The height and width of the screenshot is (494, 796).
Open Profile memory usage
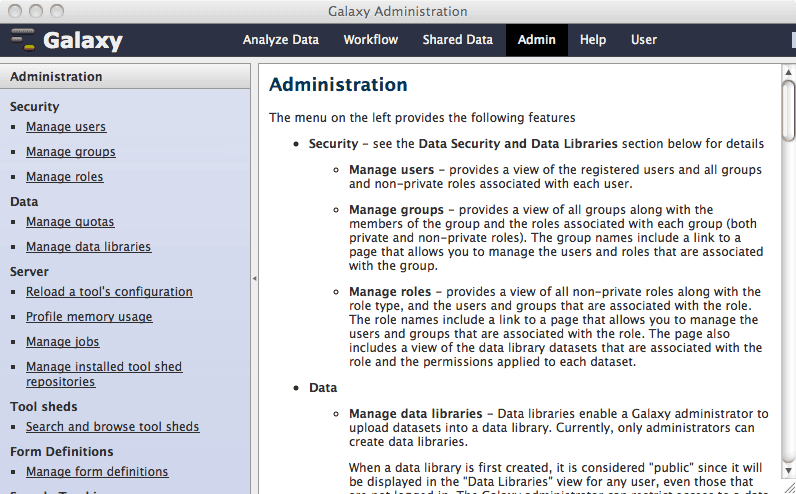[89, 317]
